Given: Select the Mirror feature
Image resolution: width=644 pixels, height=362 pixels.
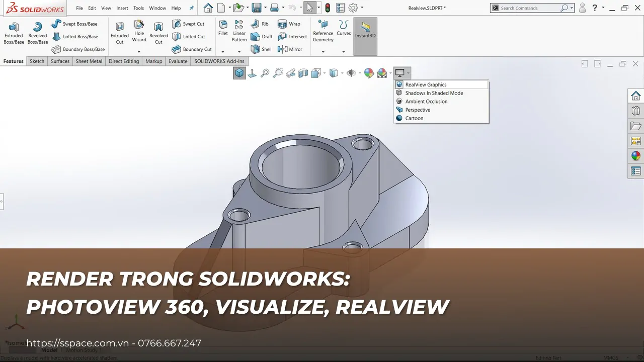Looking at the screenshot, I should coord(290,49).
